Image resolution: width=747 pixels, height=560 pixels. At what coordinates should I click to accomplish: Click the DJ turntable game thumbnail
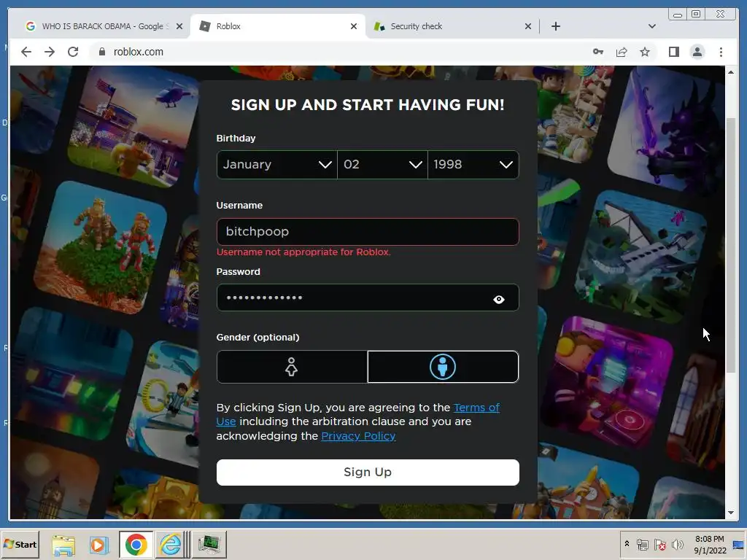point(606,381)
